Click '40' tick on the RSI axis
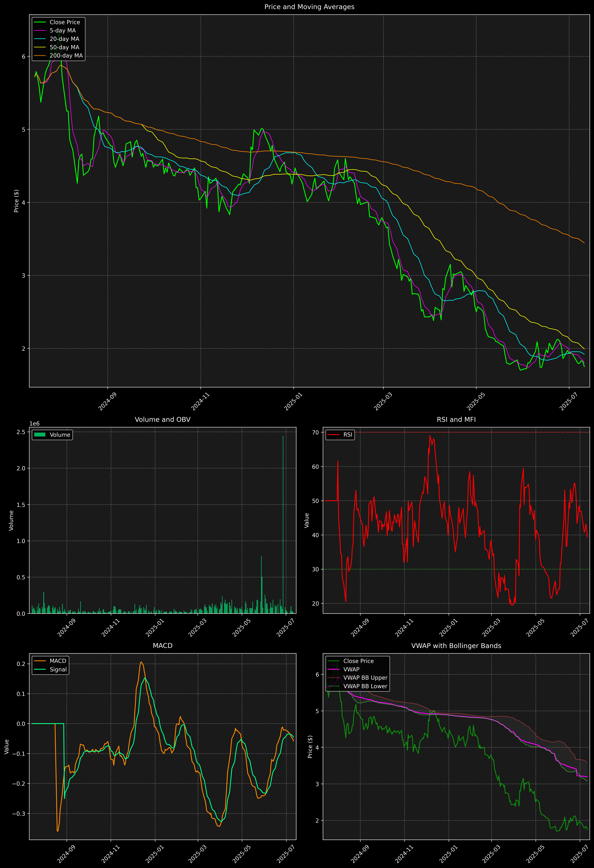594x868 pixels. click(x=316, y=535)
